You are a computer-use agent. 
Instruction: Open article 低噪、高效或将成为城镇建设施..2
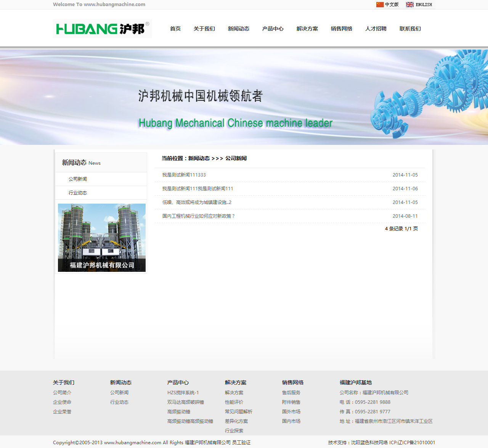point(197,202)
